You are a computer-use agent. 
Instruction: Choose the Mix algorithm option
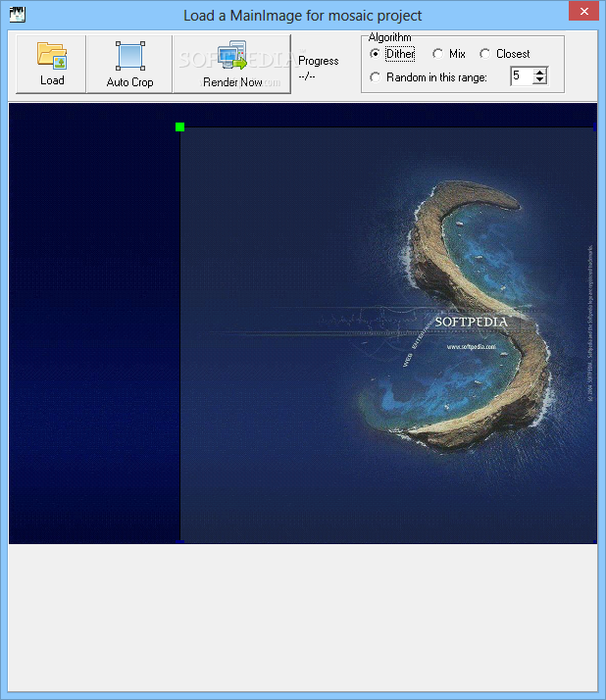tap(449, 54)
